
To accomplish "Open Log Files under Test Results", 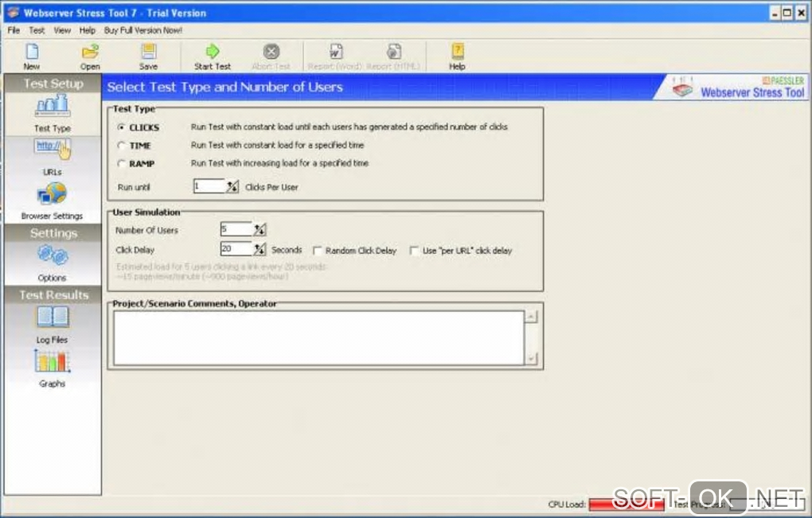I will point(53,325).
